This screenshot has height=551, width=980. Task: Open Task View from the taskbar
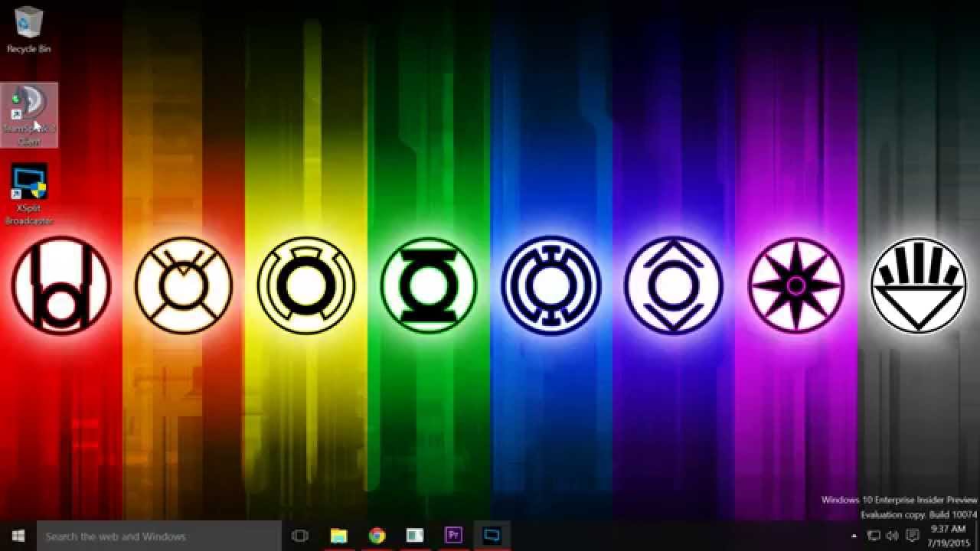point(300,536)
